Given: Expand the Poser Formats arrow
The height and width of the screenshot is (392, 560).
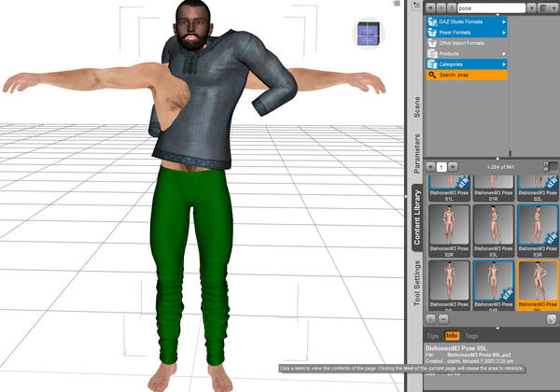Looking at the screenshot, I should coord(504,33).
